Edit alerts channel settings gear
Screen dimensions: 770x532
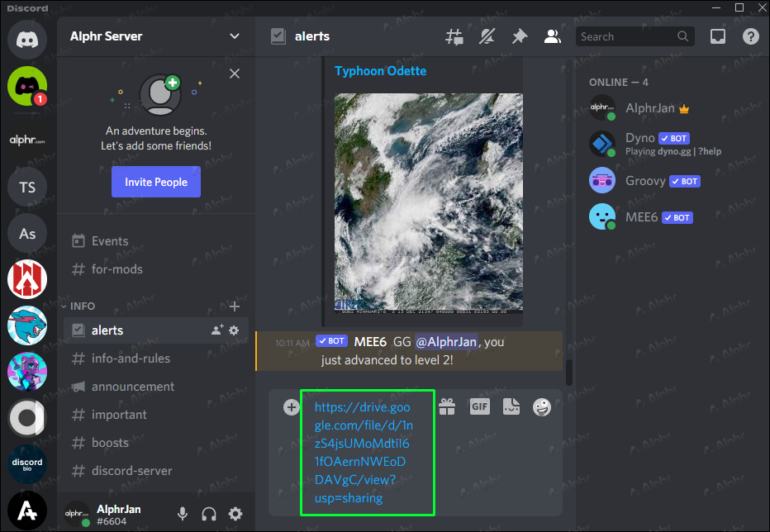(x=234, y=330)
